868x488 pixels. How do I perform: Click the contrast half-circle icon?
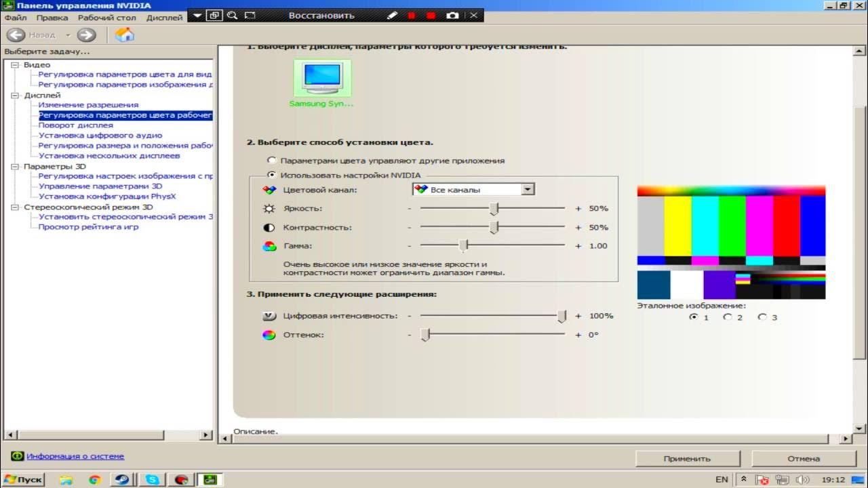(269, 228)
